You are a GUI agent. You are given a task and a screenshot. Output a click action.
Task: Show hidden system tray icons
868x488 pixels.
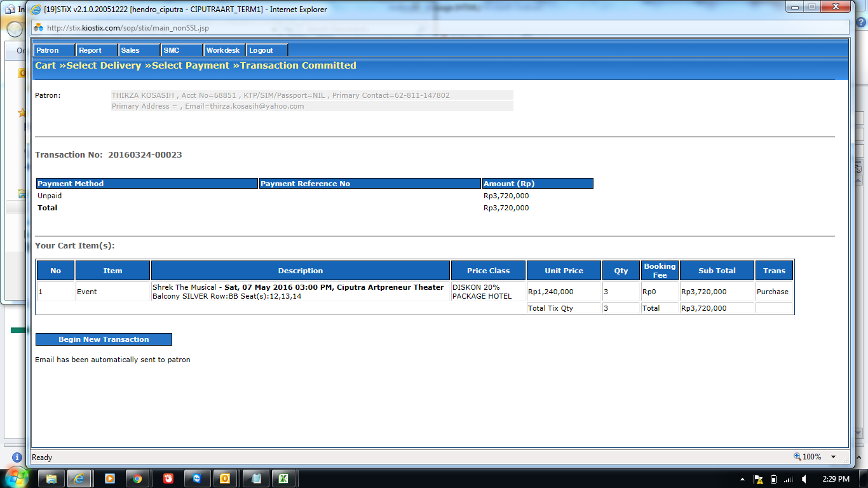click(743, 478)
